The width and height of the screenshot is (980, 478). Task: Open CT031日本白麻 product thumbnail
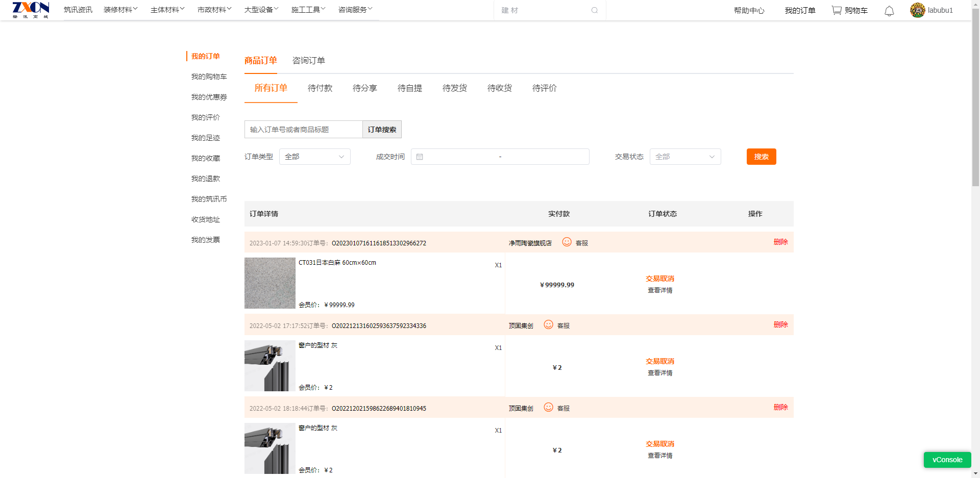click(270, 283)
